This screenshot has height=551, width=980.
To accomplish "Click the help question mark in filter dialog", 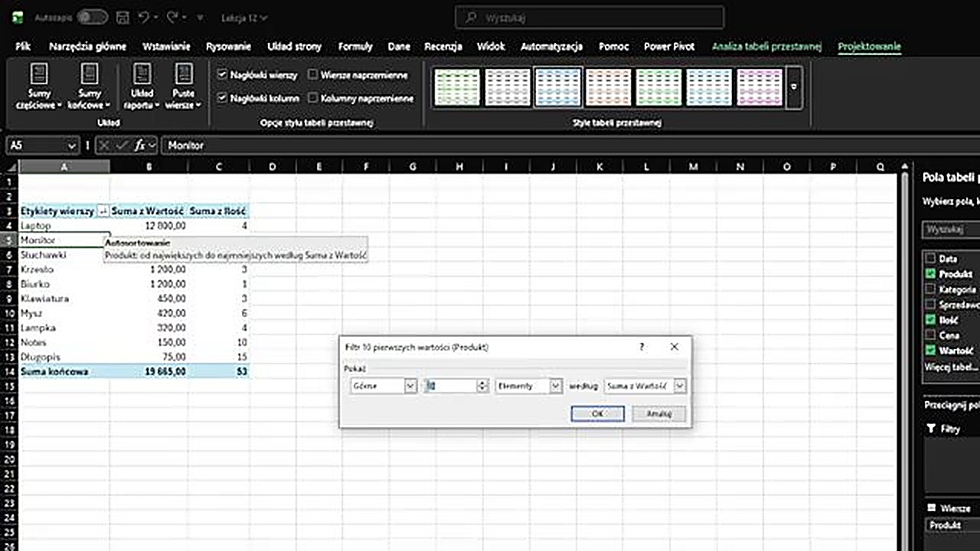I will point(642,347).
